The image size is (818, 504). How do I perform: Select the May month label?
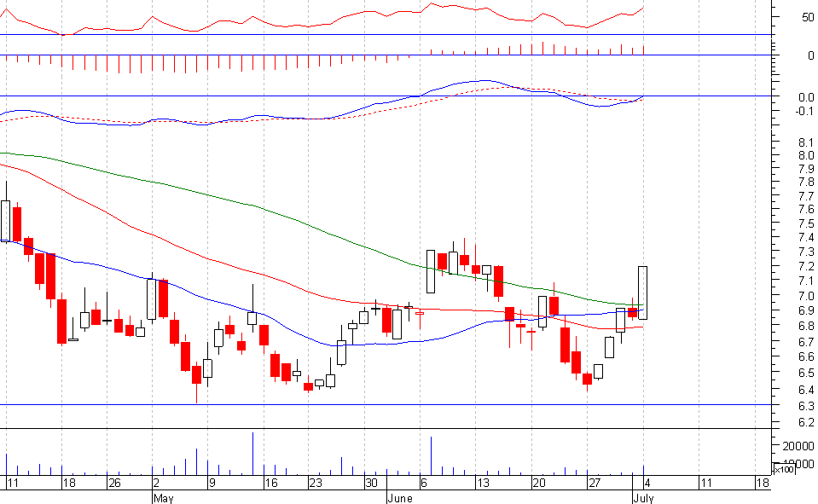tap(163, 498)
